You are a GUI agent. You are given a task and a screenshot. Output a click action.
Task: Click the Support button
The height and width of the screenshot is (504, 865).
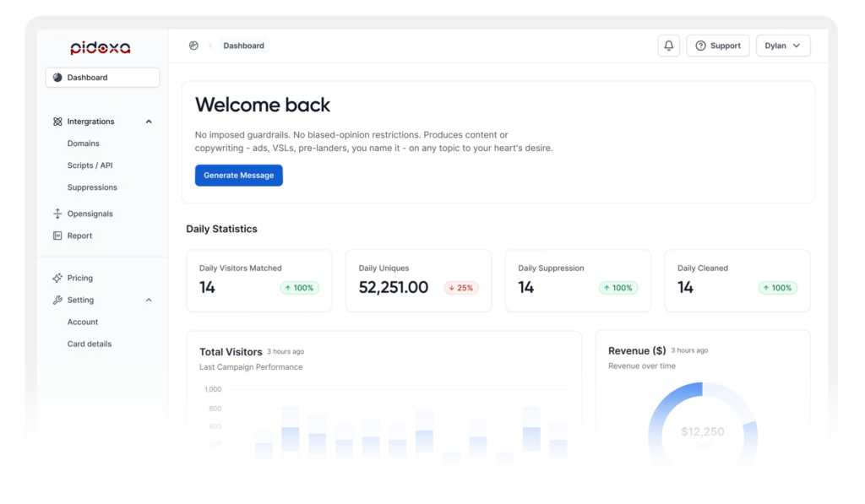717,46
